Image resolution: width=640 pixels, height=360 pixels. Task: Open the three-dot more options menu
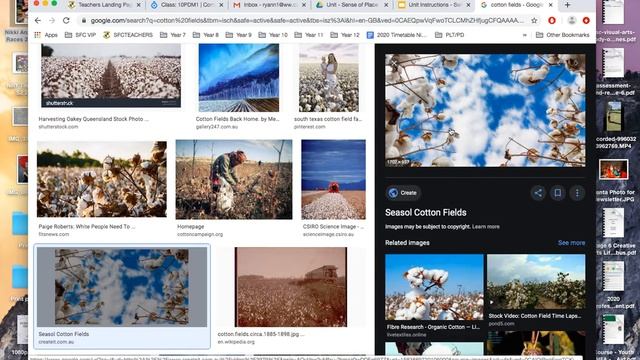click(x=577, y=193)
